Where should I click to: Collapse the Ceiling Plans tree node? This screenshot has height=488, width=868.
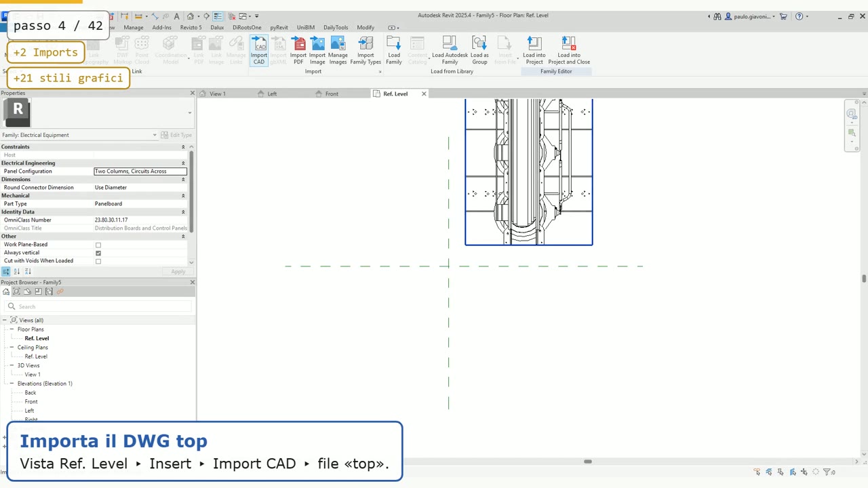[12, 347]
